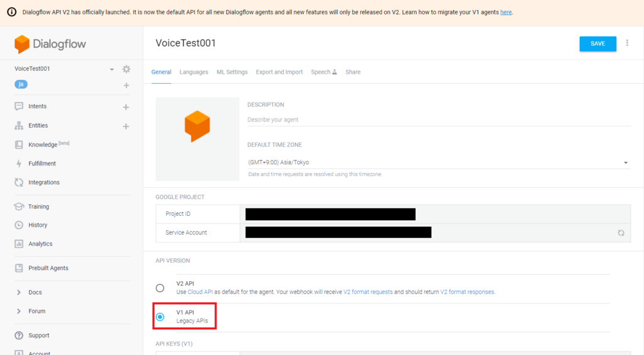Create new entity with plus icon
This screenshot has width=644, height=355.
pos(126,127)
